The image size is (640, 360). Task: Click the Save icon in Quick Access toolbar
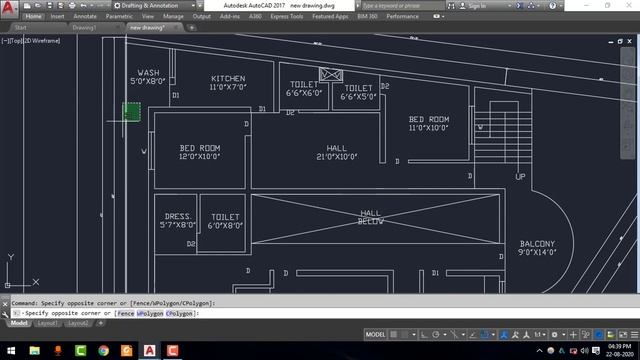coord(49,6)
